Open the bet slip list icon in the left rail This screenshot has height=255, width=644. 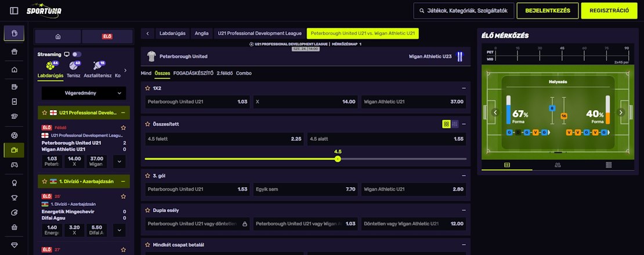coord(15,86)
